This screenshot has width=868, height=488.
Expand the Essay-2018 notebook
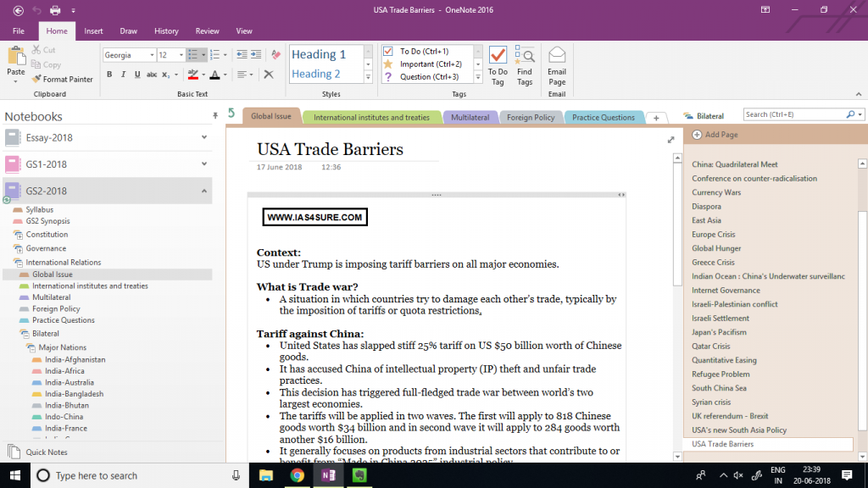pyautogui.click(x=203, y=136)
